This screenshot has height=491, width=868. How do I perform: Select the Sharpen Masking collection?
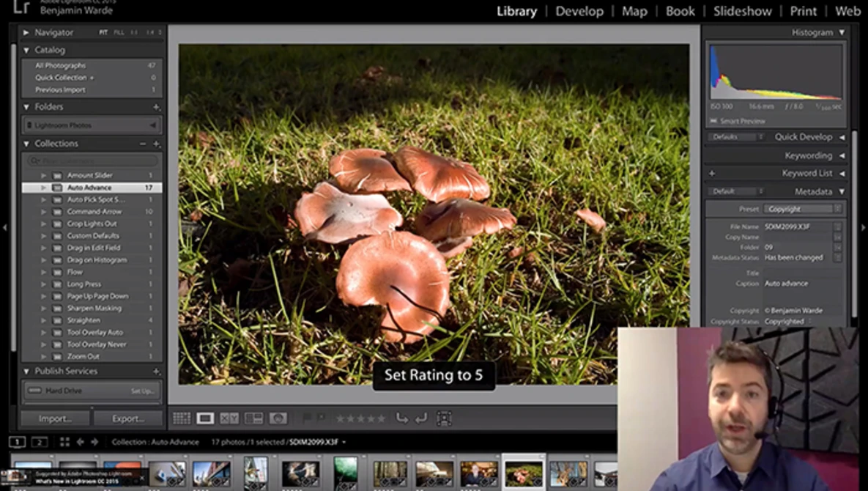click(92, 309)
